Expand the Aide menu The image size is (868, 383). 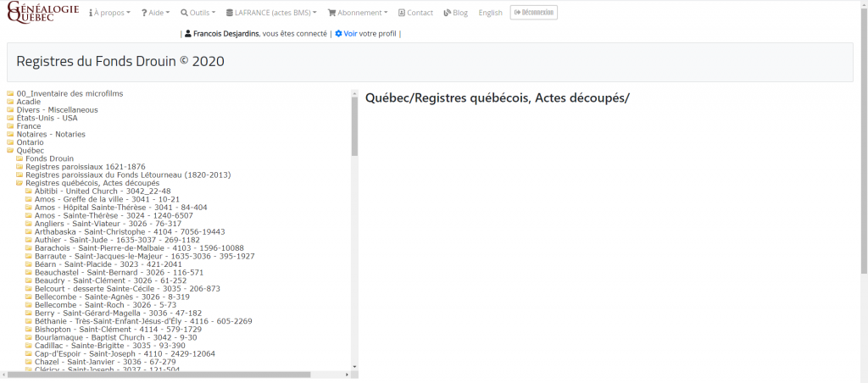pyautogui.click(x=155, y=14)
